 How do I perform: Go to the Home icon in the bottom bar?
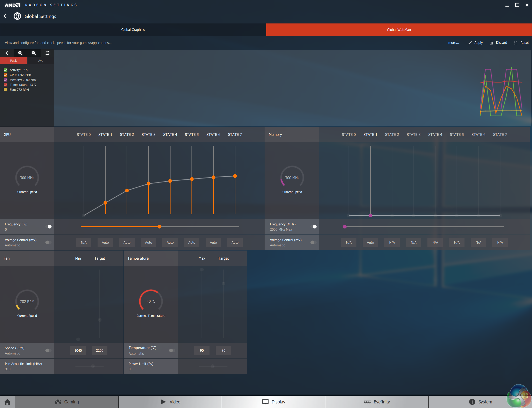pos(7,402)
